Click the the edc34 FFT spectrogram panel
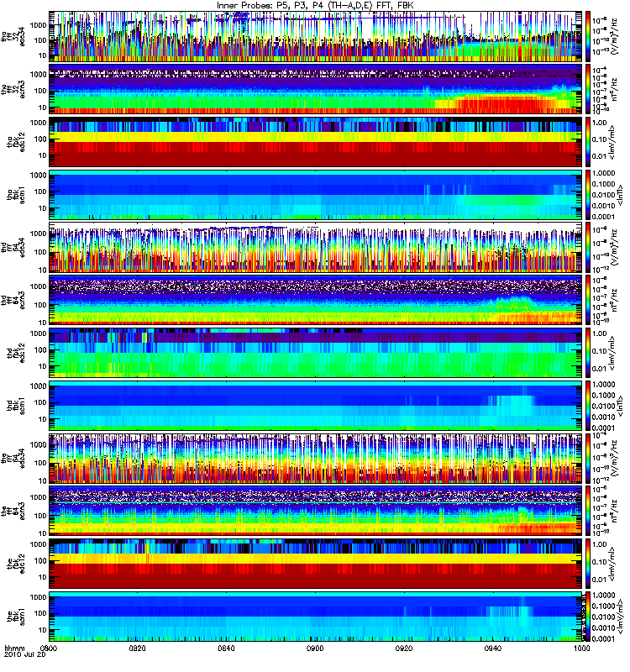 (316, 459)
